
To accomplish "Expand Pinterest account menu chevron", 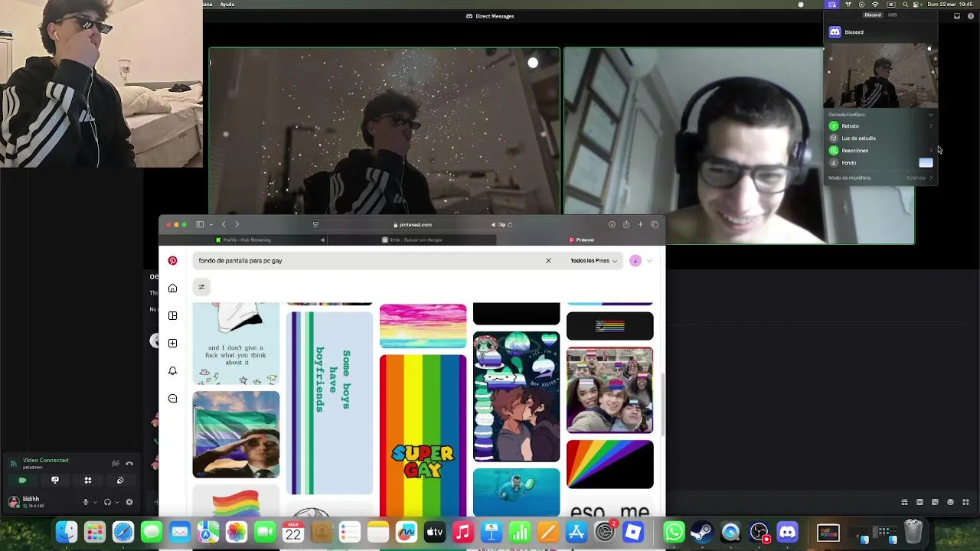I will click(x=649, y=261).
